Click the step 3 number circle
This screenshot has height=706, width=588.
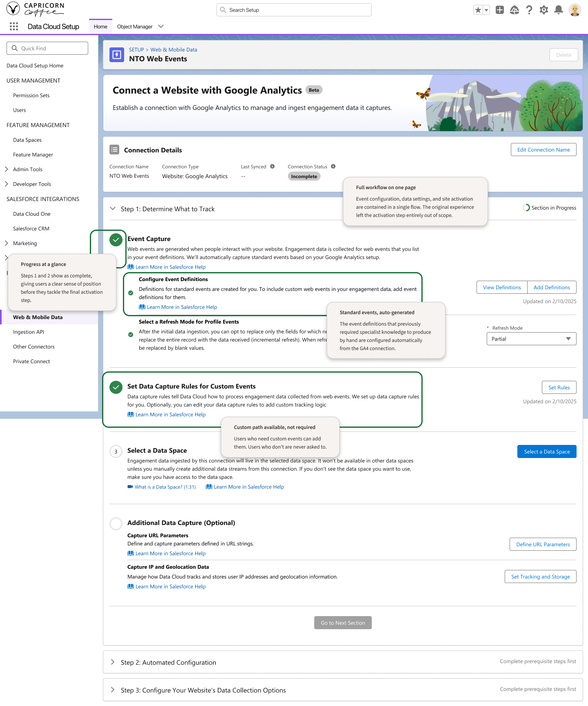(x=116, y=451)
